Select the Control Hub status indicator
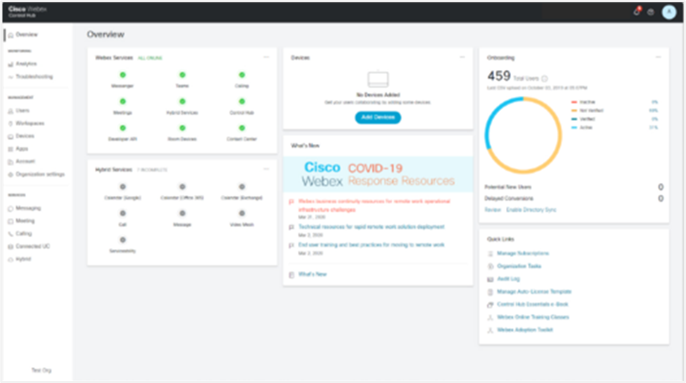Screen dimensions: 686x383 click(x=242, y=102)
